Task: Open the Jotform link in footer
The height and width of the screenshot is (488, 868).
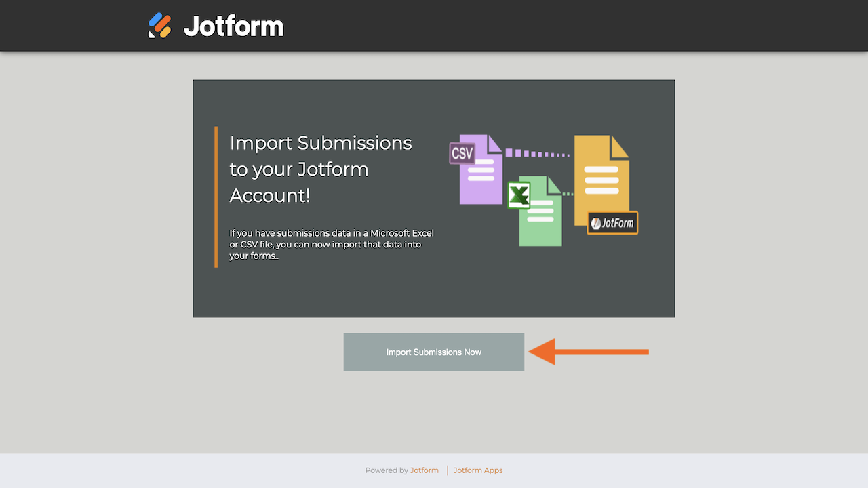Action: coord(425,470)
